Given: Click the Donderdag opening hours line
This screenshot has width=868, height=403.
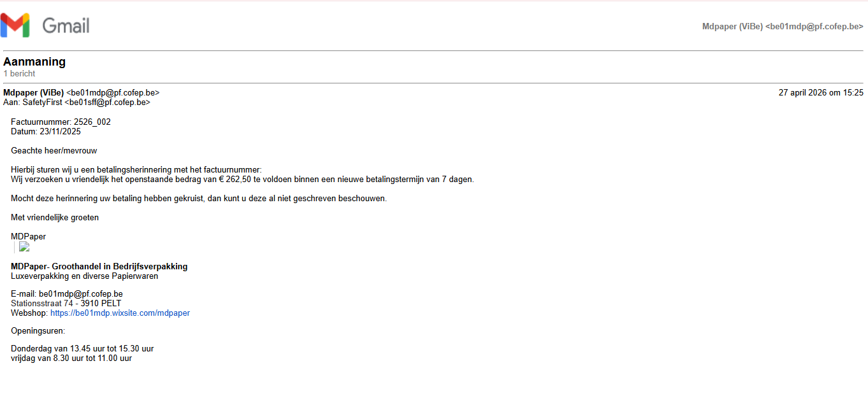Looking at the screenshot, I should pos(82,349).
